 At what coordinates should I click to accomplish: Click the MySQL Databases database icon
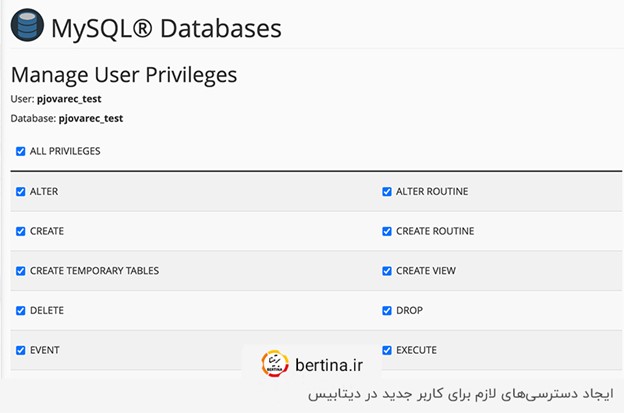[27, 25]
